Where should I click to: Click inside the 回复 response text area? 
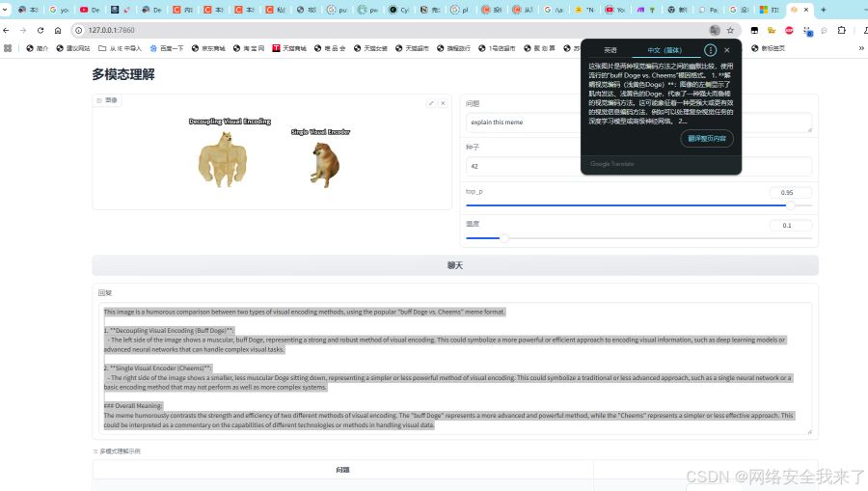455,368
